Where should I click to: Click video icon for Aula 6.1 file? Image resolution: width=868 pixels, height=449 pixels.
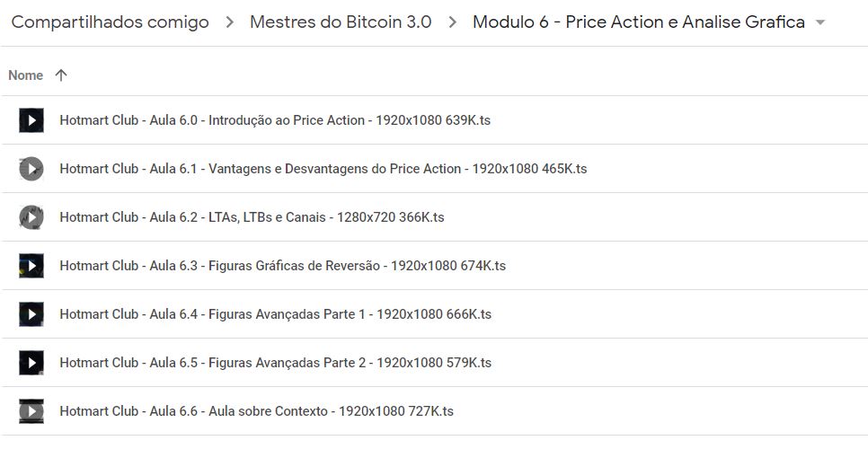click(31, 169)
